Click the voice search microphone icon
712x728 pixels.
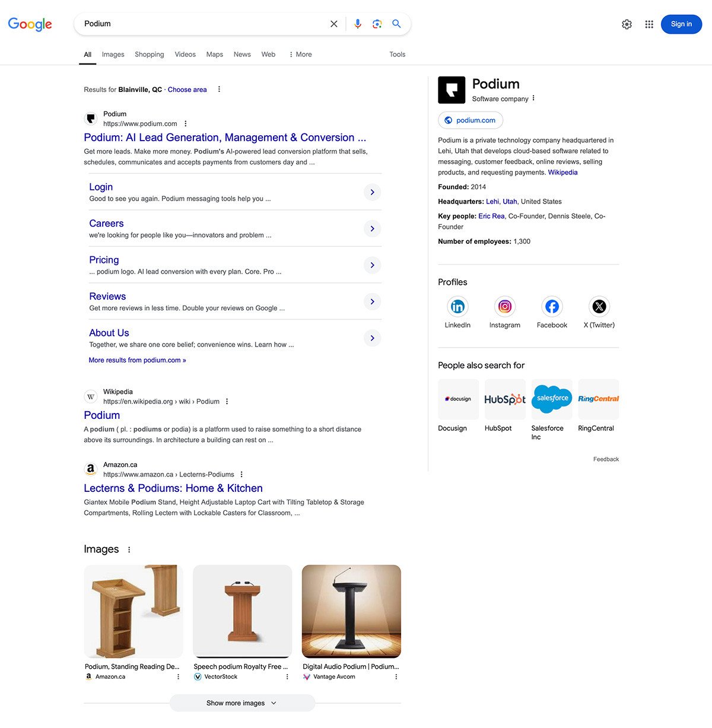pos(357,24)
